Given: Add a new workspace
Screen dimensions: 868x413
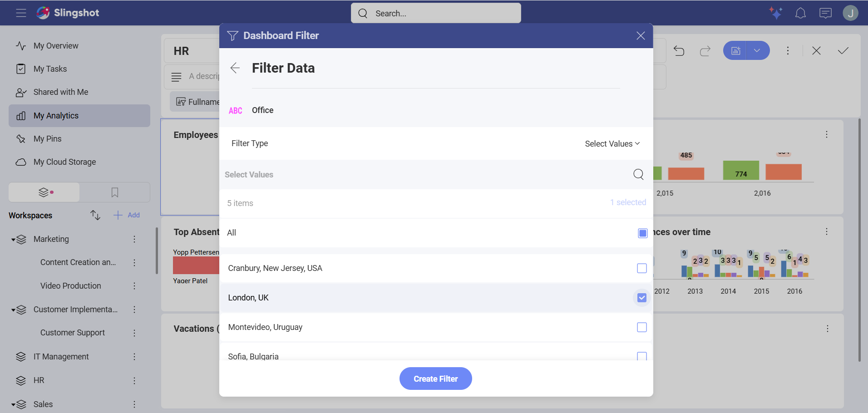Looking at the screenshot, I should pos(127,215).
